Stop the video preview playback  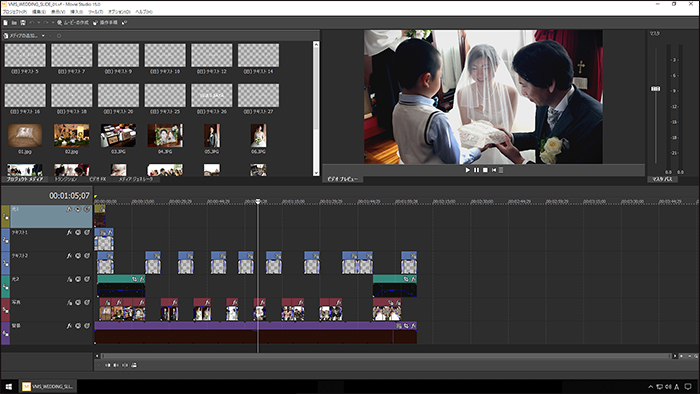coord(485,170)
